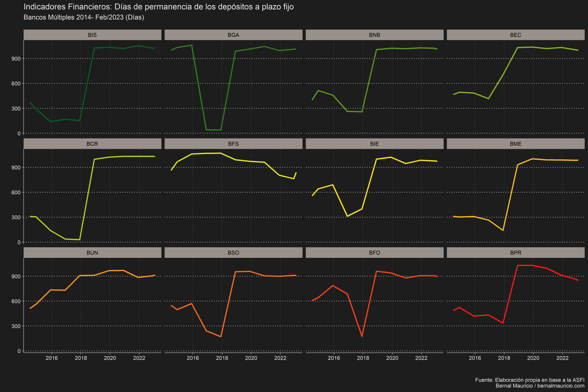Click x-axis label 2020 under BFO panel
This screenshot has height=392, width=588.
392,358
